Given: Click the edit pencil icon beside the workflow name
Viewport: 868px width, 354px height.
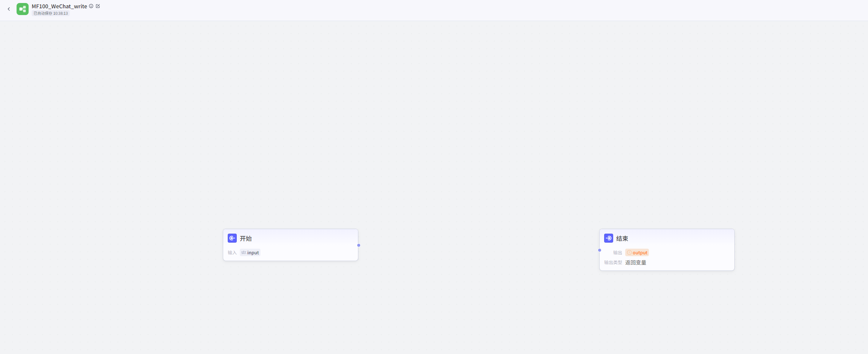Looking at the screenshot, I should point(98,6).
